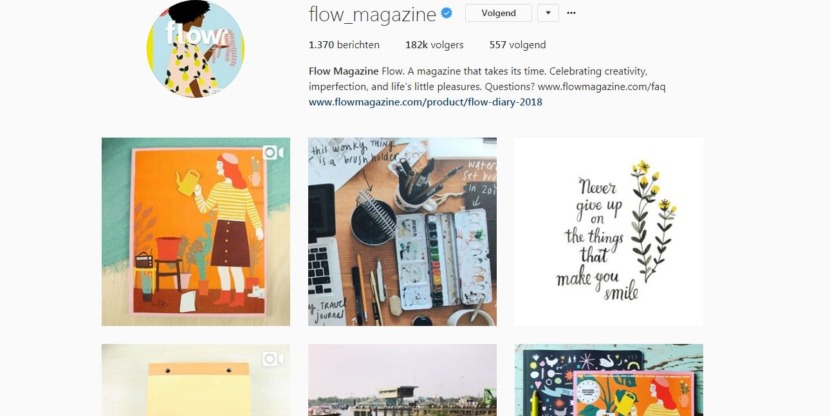Image resolution: width=830 pixels, height=416 pixels.
Task: Open the Never give up quote post
Action: click(609, 232)
